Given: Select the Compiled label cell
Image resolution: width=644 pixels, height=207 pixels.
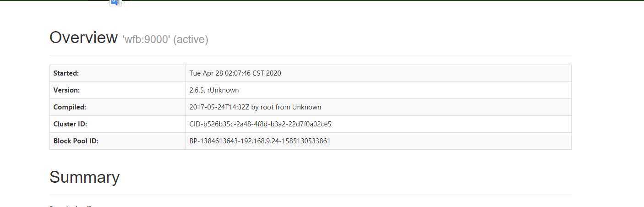Looking at the screenshot, I should pos(118,107).
